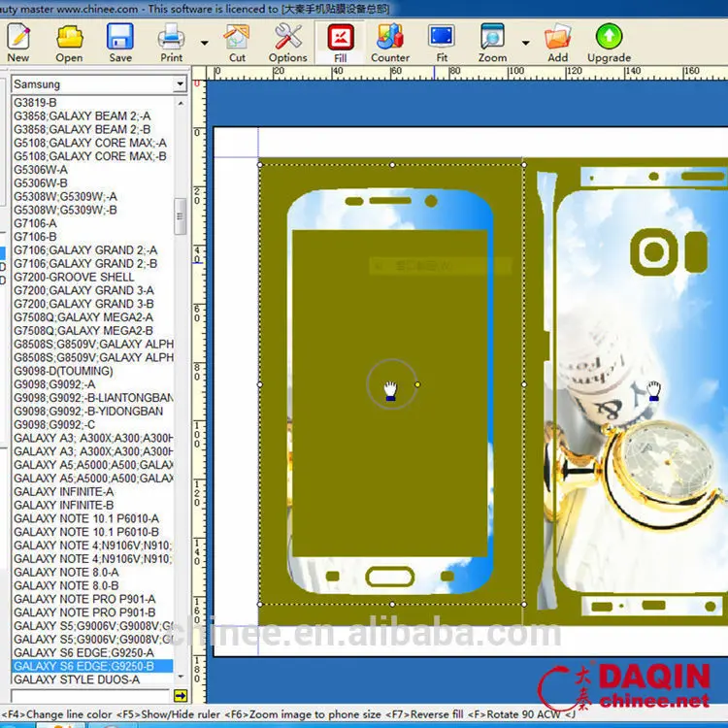Select G5306W-A in the list
The image size is (728, 728).
(x=41, y=170)
